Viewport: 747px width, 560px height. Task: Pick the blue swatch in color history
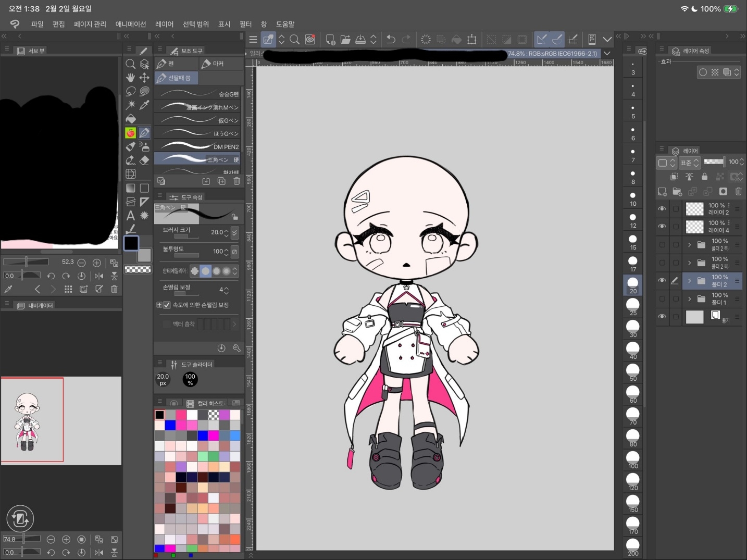pyautogui.click(x=170, y=426)
